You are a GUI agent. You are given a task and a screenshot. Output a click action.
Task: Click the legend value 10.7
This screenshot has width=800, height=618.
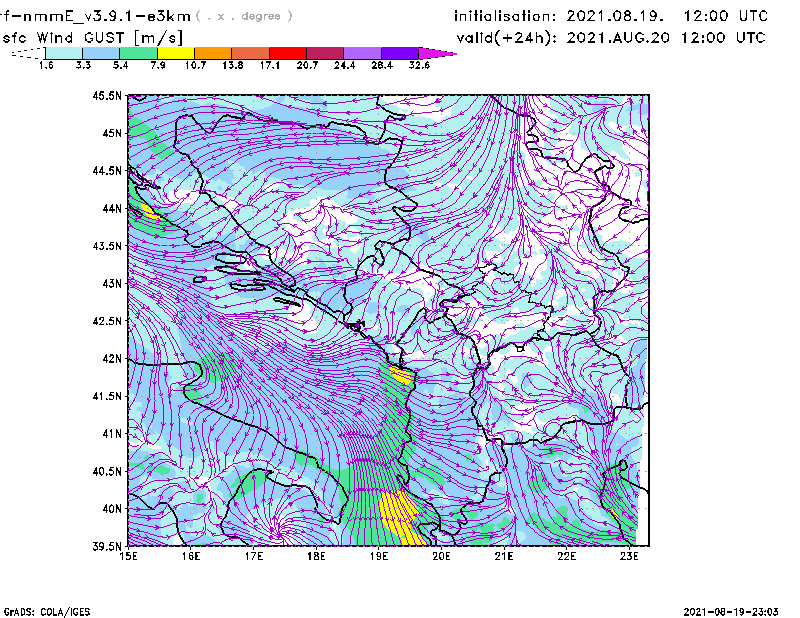(x=195, y=65)
